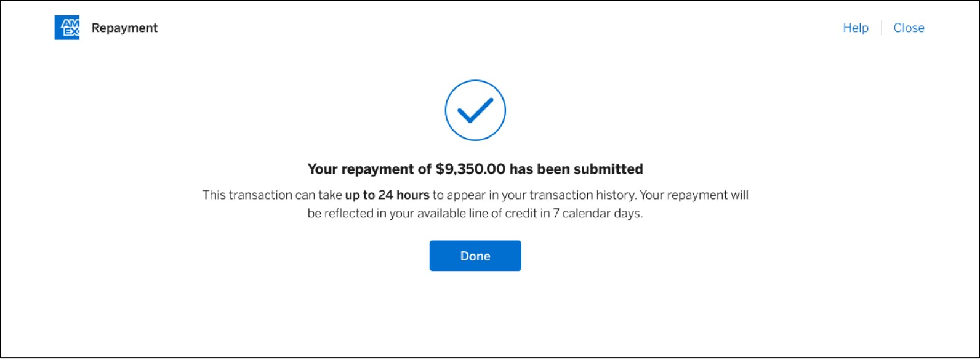This screenshot has width=980, height=359.
Task: Tap the circular confirmation check icon
Action: click(x=474, y=110)
